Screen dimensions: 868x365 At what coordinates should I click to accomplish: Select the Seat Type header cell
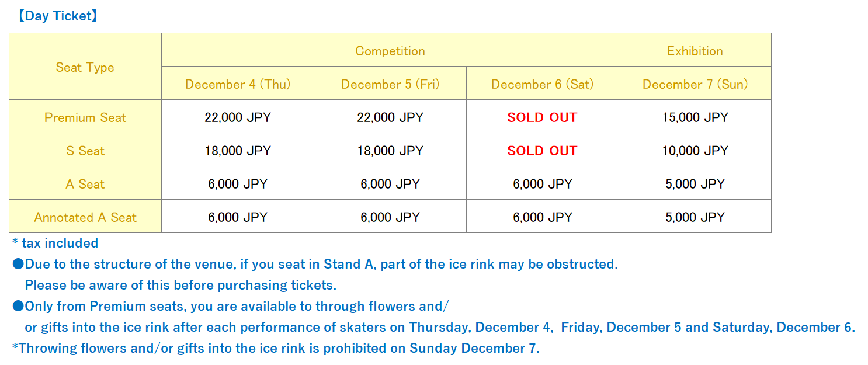coord(85,67)
